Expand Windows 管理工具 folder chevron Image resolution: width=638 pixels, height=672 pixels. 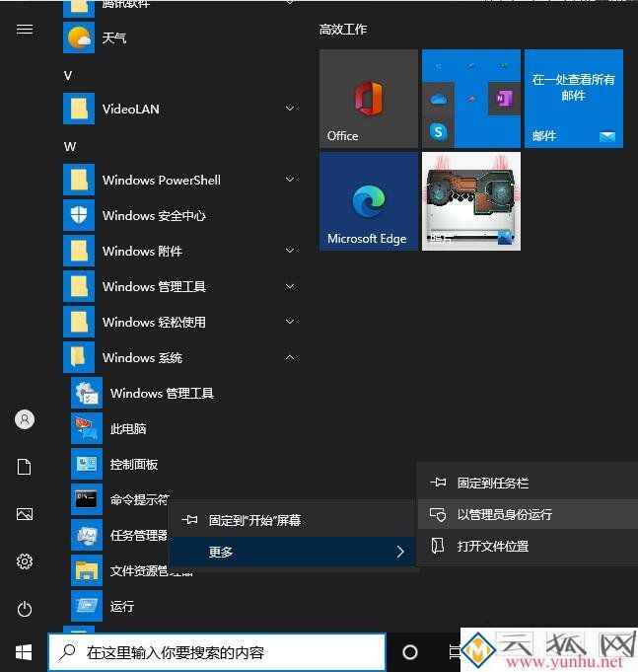tap(290, 286)
